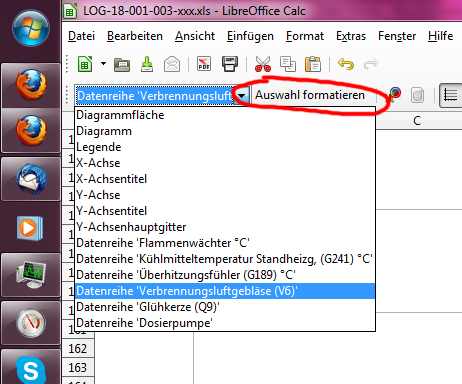Click the paste clipboard icon
Viewport: 462px width, 384px height.
click(x=313, y=64)
